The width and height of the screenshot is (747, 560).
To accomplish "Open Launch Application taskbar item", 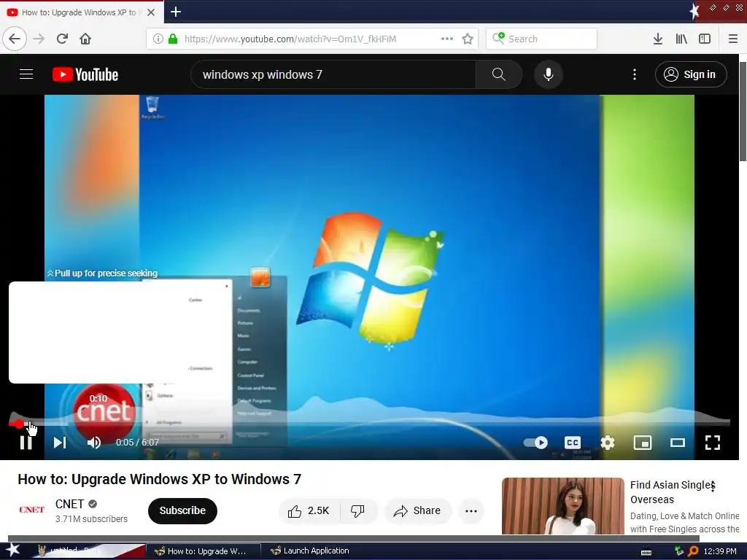I will pyautogui.click(x=312, y=551).
